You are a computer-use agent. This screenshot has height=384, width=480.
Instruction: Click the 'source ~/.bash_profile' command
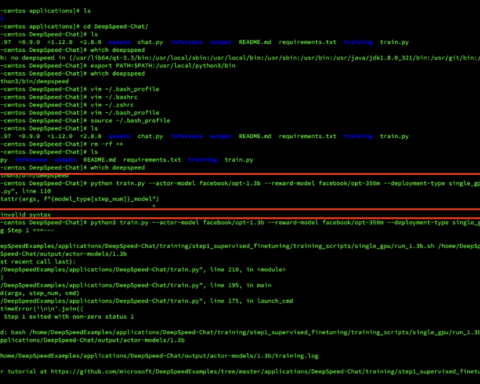(x=130, y=120)
